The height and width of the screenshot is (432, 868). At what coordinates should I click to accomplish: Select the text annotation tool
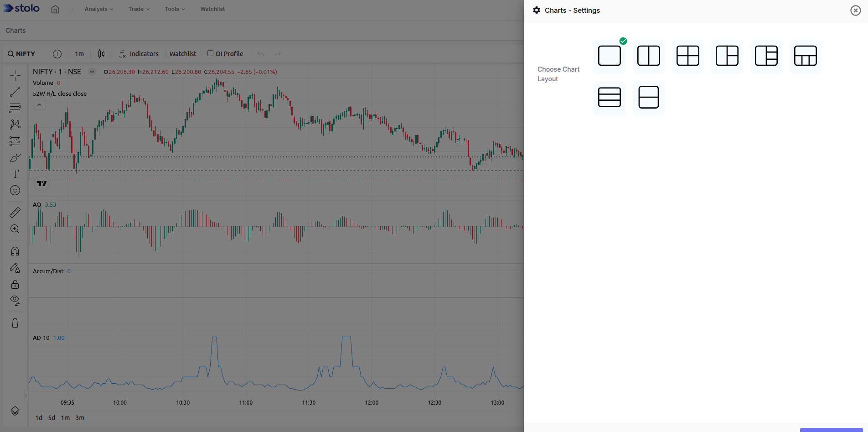pyautogui.click(x=15, y=174)
